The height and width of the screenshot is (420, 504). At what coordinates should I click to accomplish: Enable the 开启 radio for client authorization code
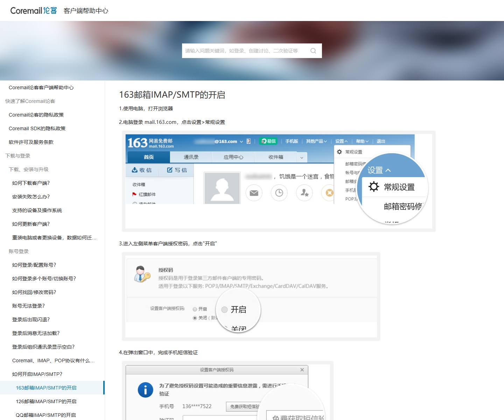point(194,309)
